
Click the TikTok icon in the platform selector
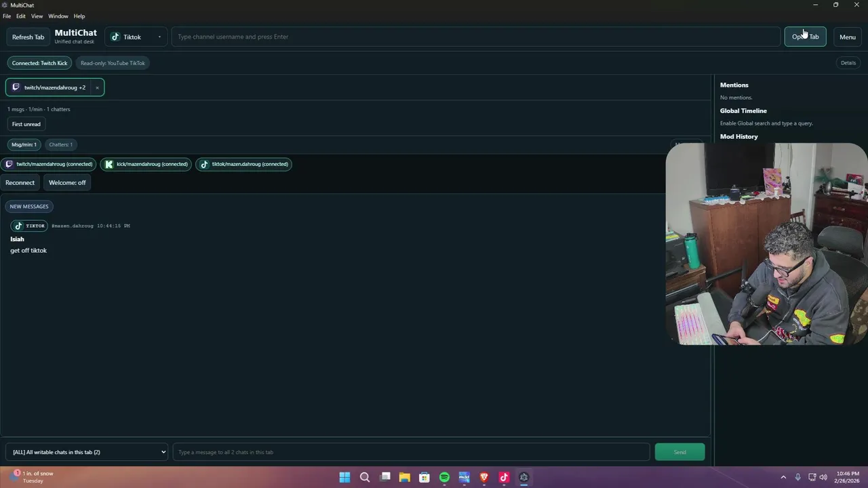[115, 37]
